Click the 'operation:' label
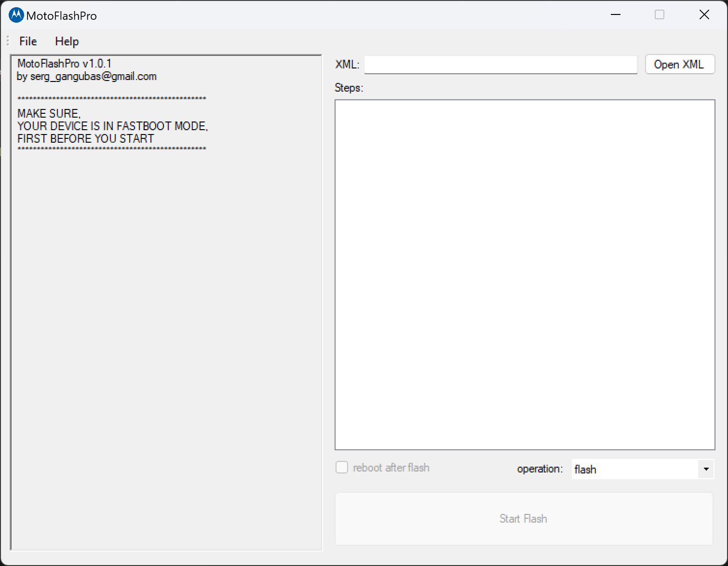Image resolution: width=728 pixels, height=566 pixels. click(x=539, y=469)
